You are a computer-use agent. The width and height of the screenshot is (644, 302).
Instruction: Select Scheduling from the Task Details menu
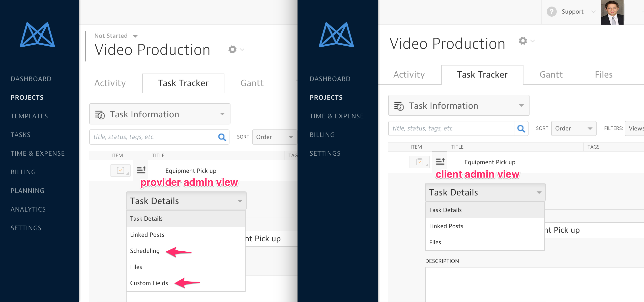click(x=145, y=251)
